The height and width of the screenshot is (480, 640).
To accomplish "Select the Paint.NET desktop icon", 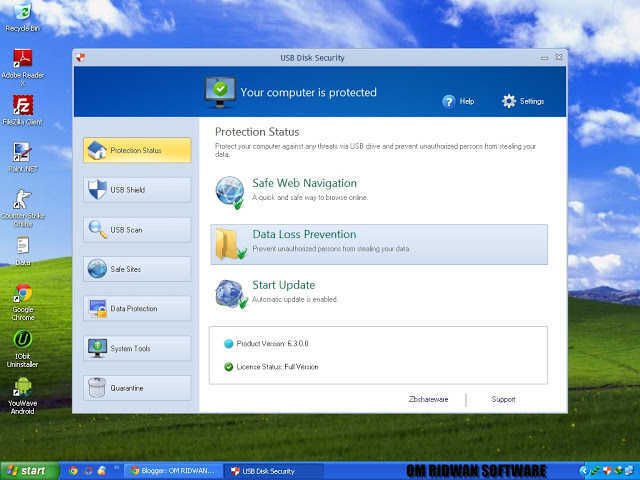I will pos(22,158).
